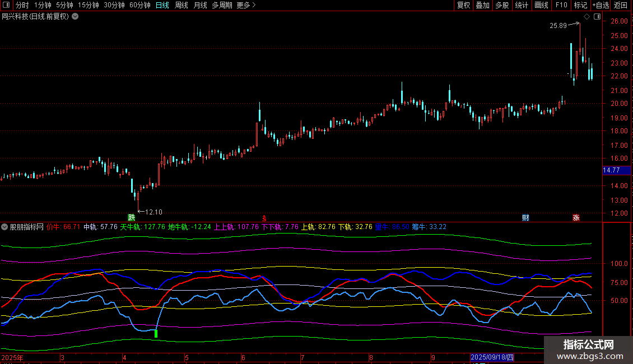This screenshot has width=633, height=364.
Task: Click the green signal bar in indicator panel
Action: [156, 334]
